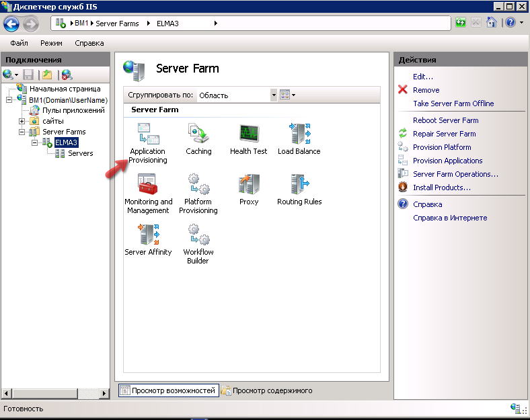This screenshot has height=420, width=530.
Task: Open the view mode dropdown arrow
Action: click(x=293, y=95)
